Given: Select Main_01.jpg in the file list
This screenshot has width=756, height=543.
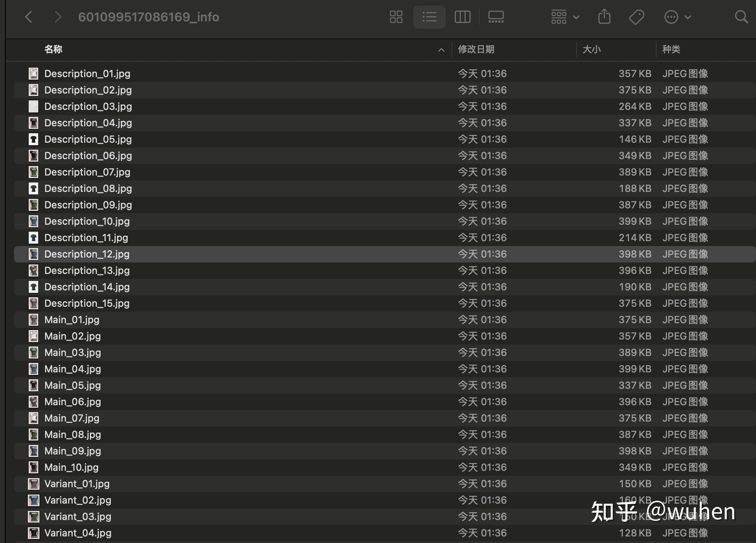Looking at the screenshot, I should (72, 319).
